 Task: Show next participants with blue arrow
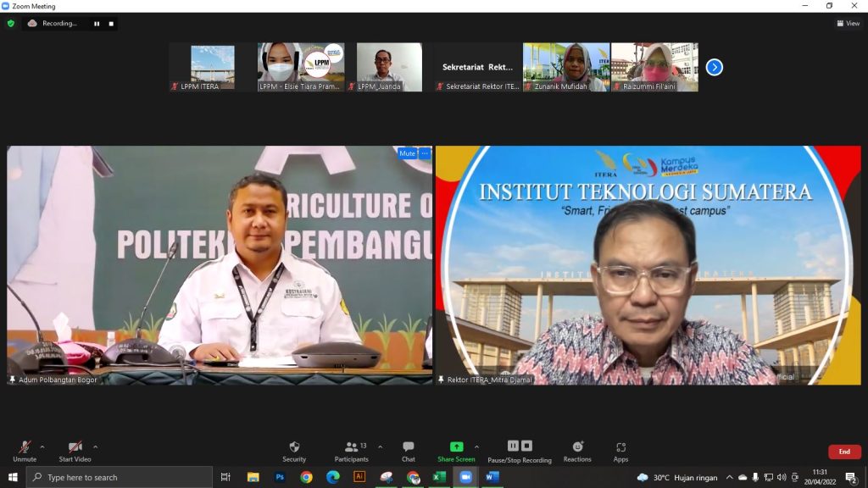point(714,67)
